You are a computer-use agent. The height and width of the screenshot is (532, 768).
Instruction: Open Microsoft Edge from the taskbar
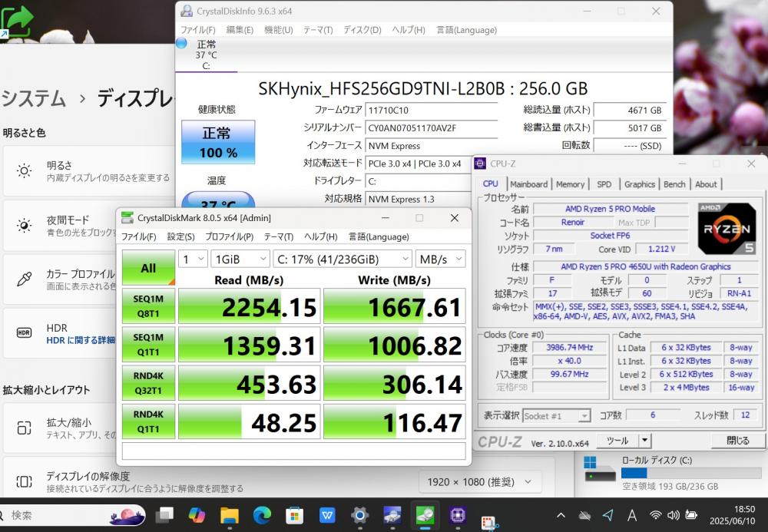(x=262, y=515)
